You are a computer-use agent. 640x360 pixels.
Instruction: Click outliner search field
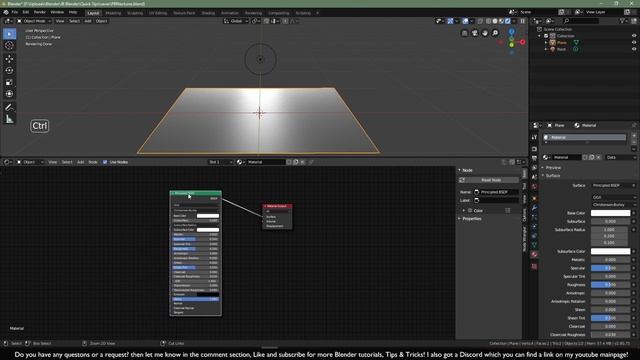tap(581, 21)
